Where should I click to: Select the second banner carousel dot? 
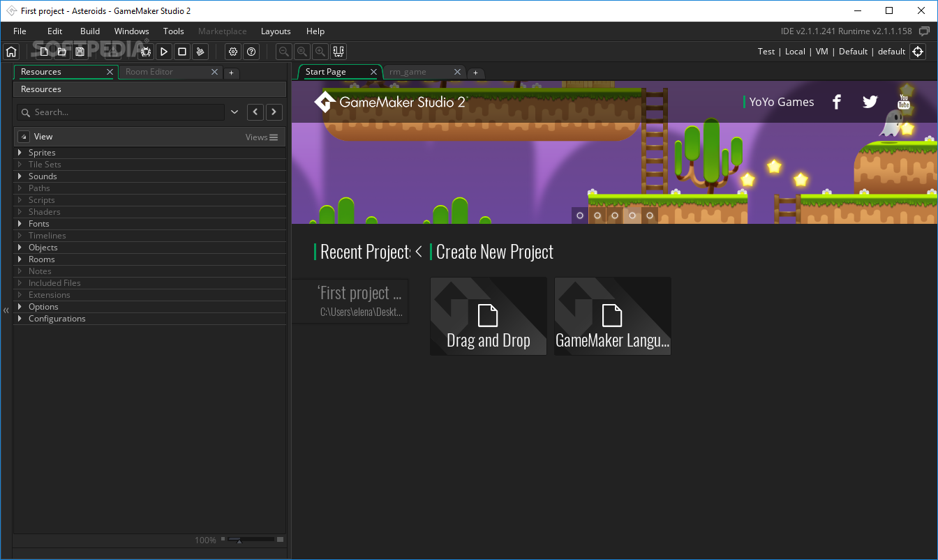click(597, 215)
